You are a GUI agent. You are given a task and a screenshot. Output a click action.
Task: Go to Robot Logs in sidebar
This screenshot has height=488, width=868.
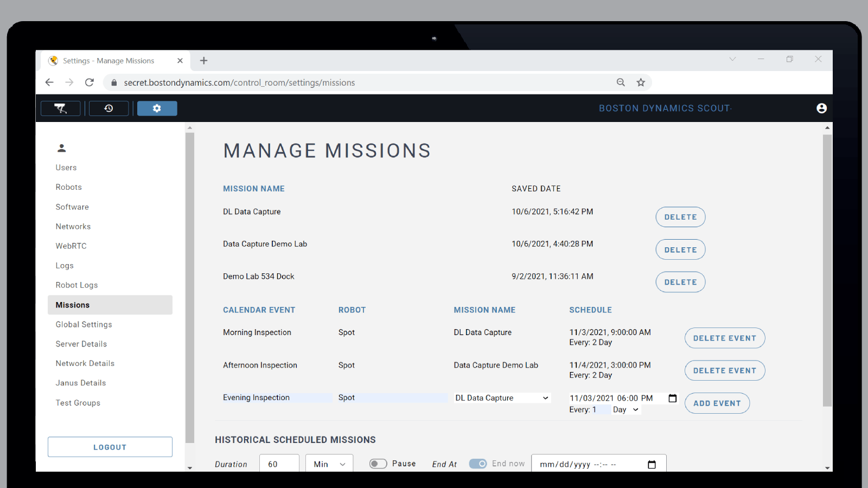(76, 285)
